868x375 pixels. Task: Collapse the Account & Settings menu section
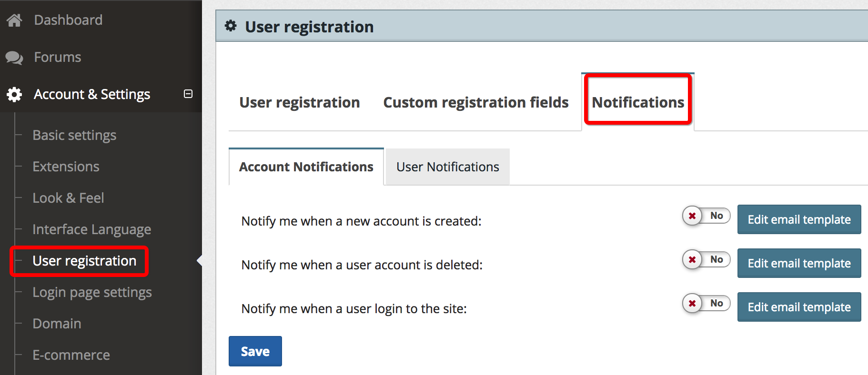(x=188, y=94)
